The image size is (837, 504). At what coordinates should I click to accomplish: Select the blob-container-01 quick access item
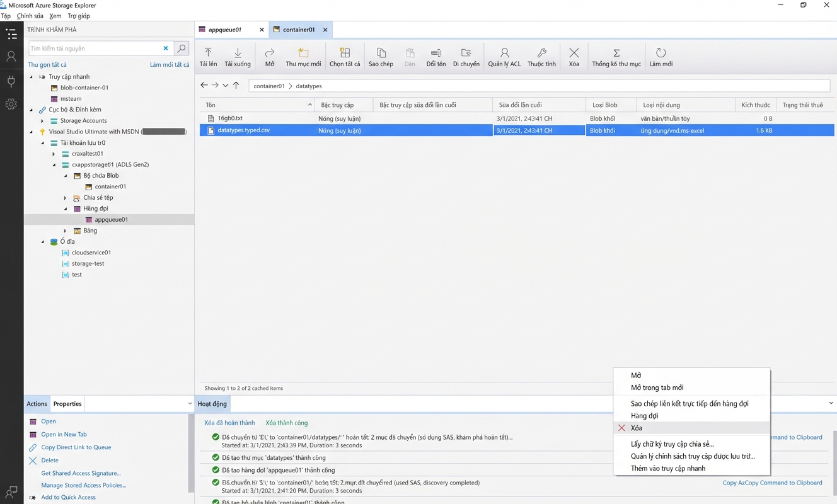pos(84,88)
